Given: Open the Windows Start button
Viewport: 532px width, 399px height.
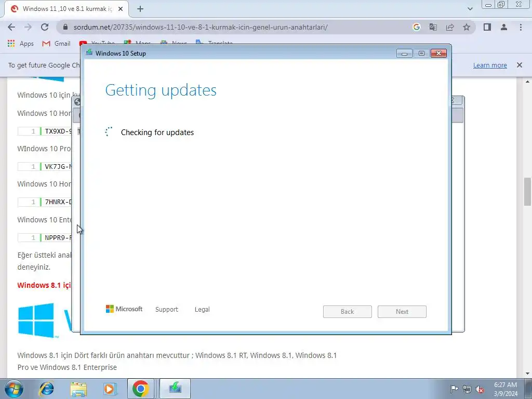Looking at the screenshot, I should 14,389.
